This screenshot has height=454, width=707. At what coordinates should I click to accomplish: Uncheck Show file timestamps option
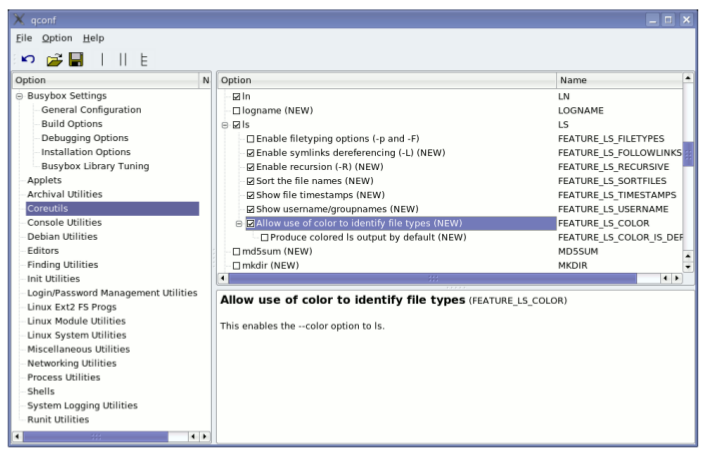(251, 194)
